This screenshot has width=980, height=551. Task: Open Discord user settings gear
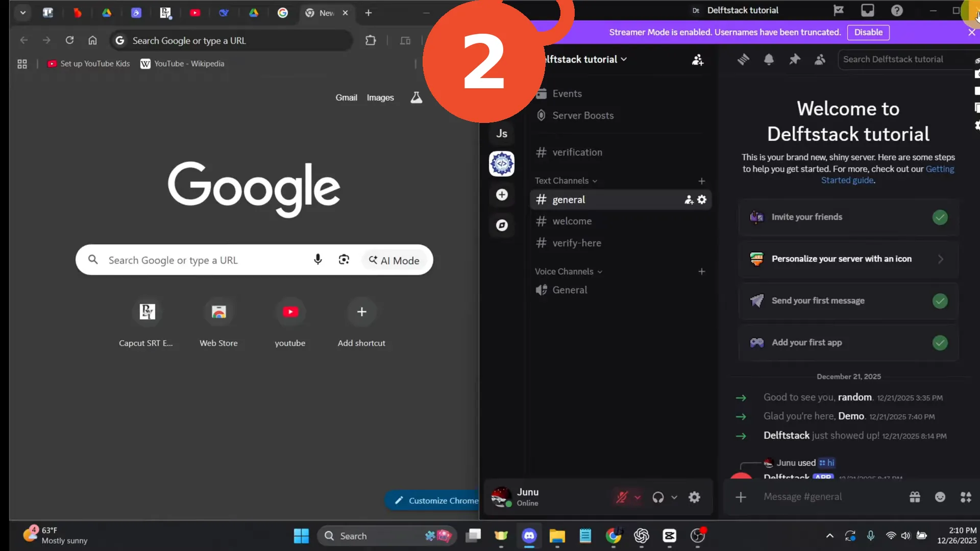[x=694, y=497]
